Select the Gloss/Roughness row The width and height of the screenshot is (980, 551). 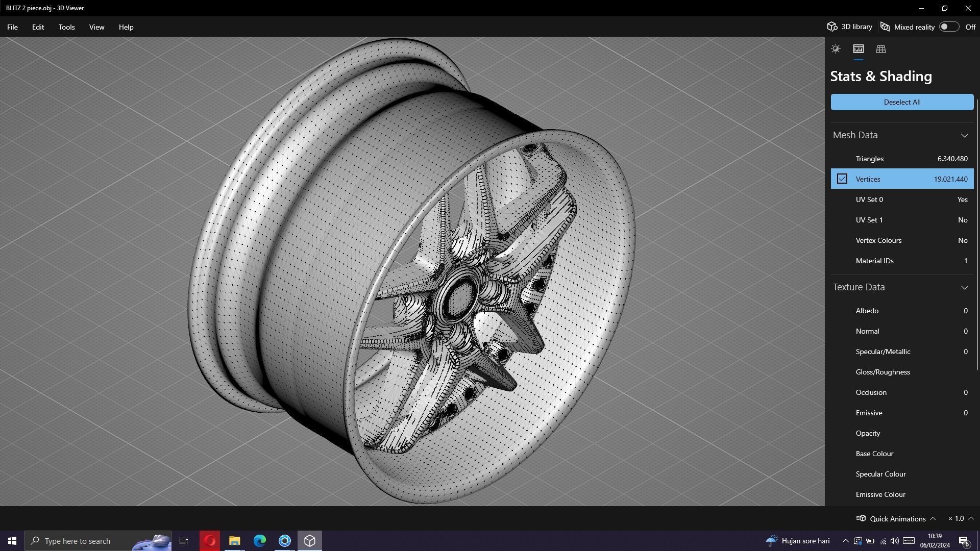902,372
